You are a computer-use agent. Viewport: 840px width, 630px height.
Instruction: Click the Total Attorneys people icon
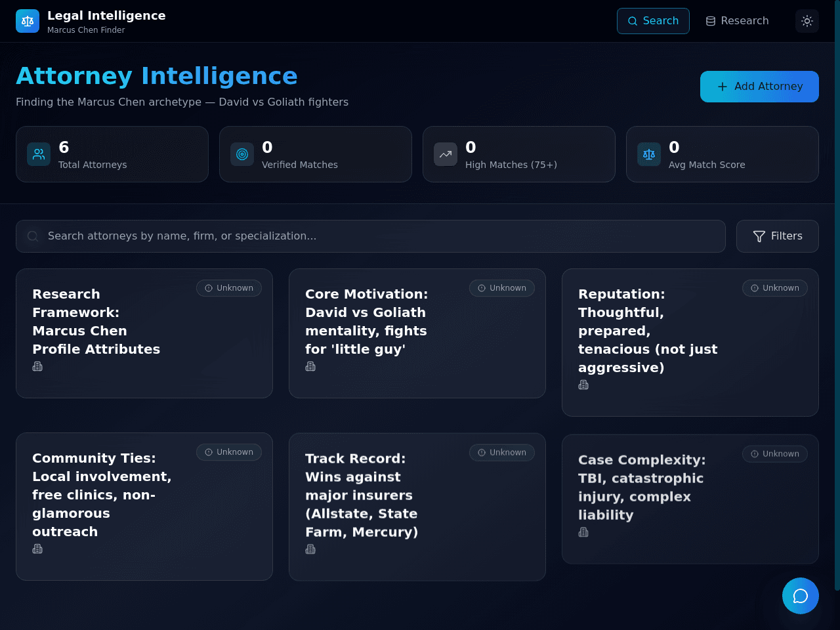tap(39, 154)
